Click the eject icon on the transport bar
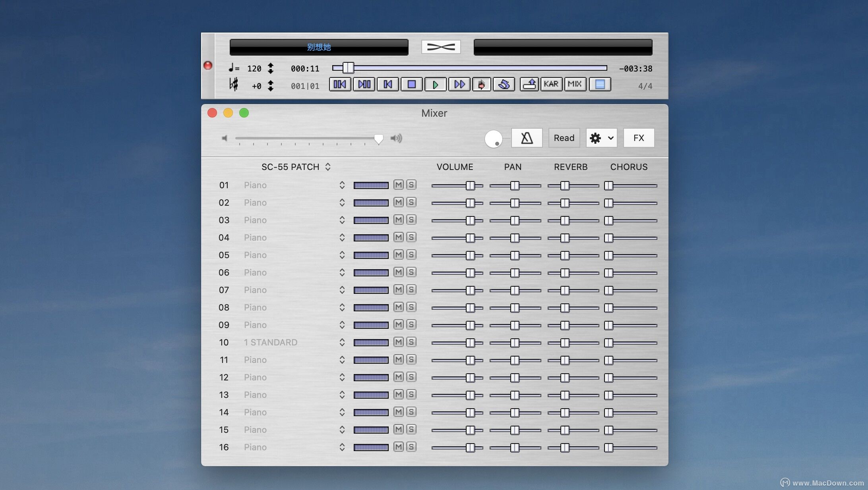The height and width of the screenshot is (490, 868). point(529,84)
